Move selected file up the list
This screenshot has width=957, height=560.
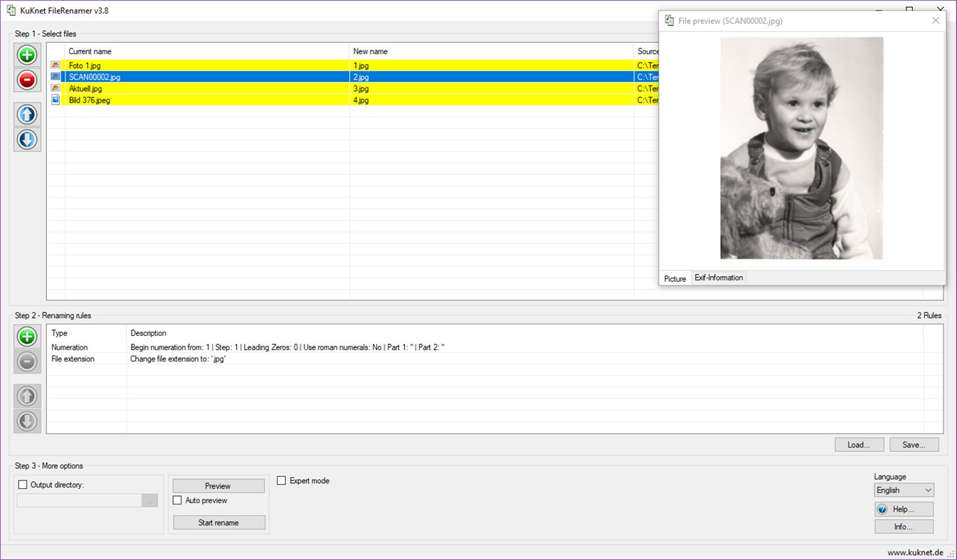pos(26,114)
